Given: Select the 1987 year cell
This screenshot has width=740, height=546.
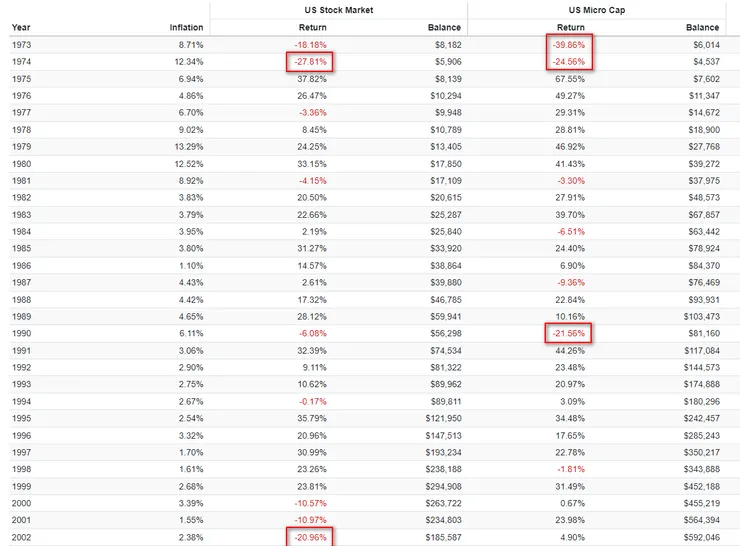Looking at the screenshot, I should 21,282.
